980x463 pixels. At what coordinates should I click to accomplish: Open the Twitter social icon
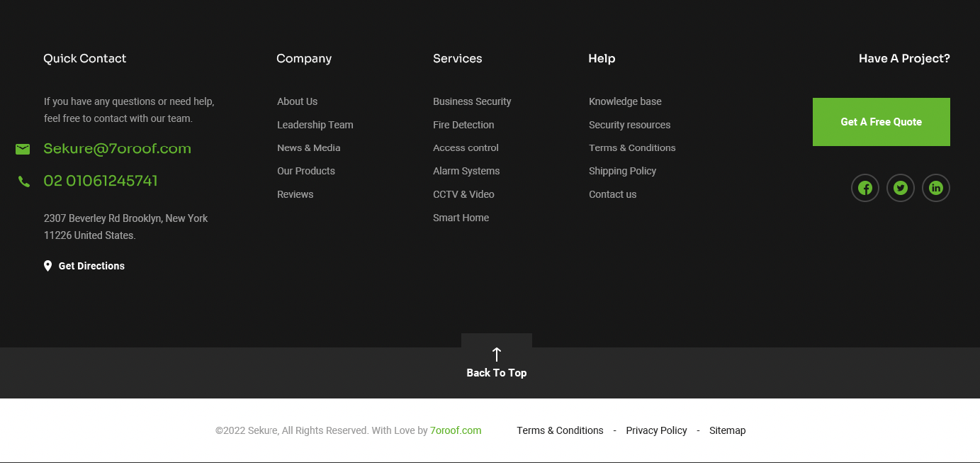(900, 188)
